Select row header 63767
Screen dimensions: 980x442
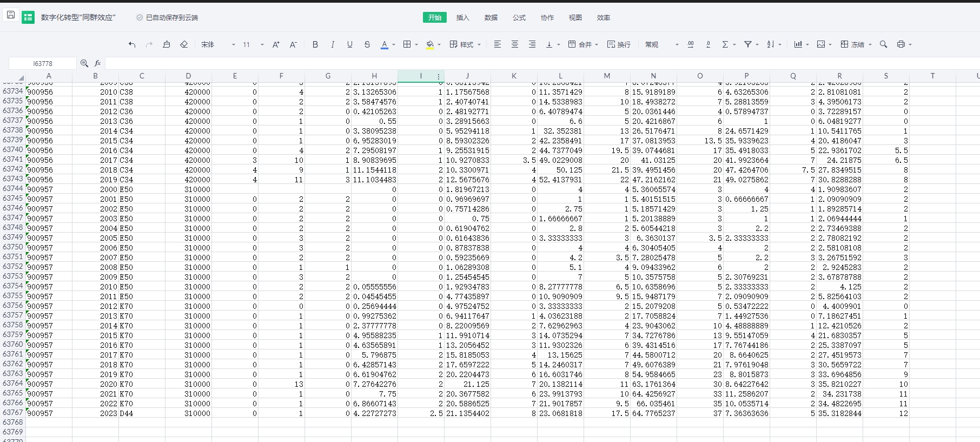(13, 412)
